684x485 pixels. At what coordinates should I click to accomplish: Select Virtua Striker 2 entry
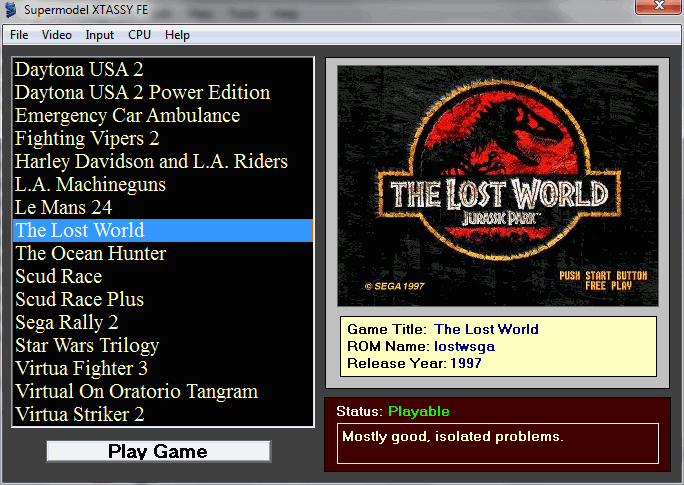(163, 414)
